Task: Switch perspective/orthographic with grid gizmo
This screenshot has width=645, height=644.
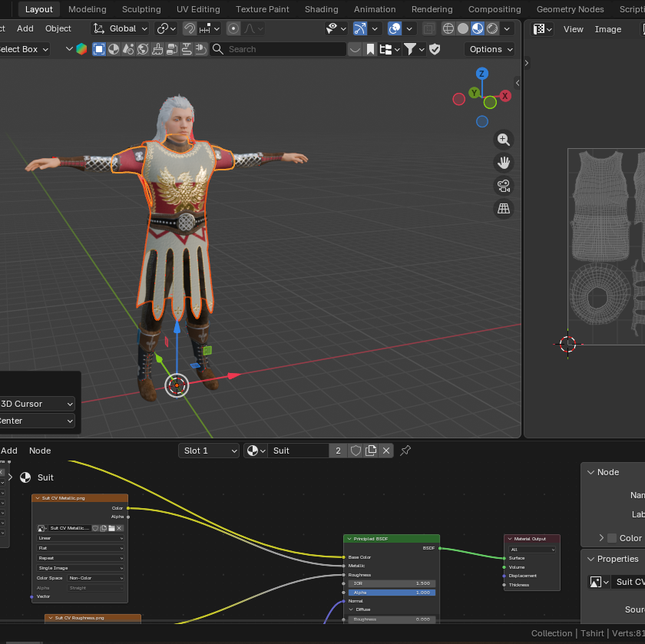Action: pyautogui.click(x=504, y=209)
